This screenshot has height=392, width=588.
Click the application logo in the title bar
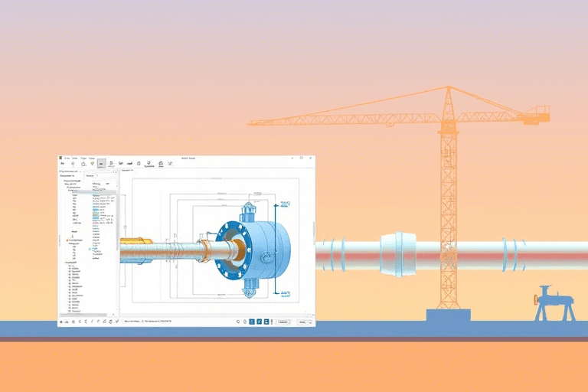[60, 158]
